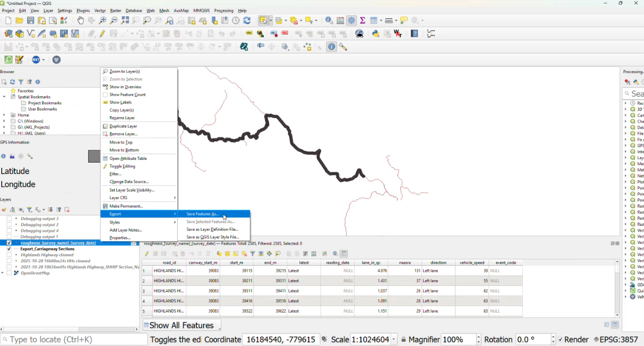Click the Save Project floppy disk icon
644x346 pixels.
tap(30, 20)
